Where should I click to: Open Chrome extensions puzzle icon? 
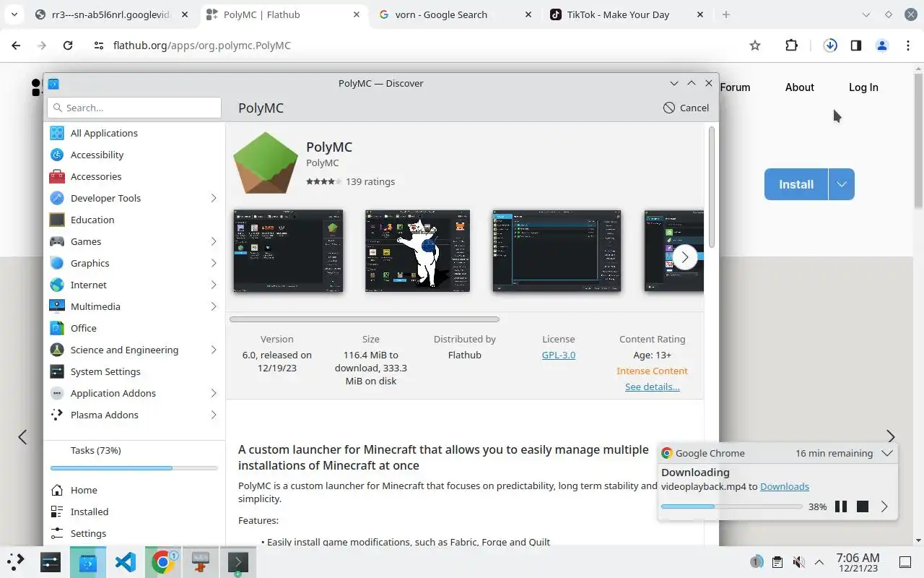[791, 45]
